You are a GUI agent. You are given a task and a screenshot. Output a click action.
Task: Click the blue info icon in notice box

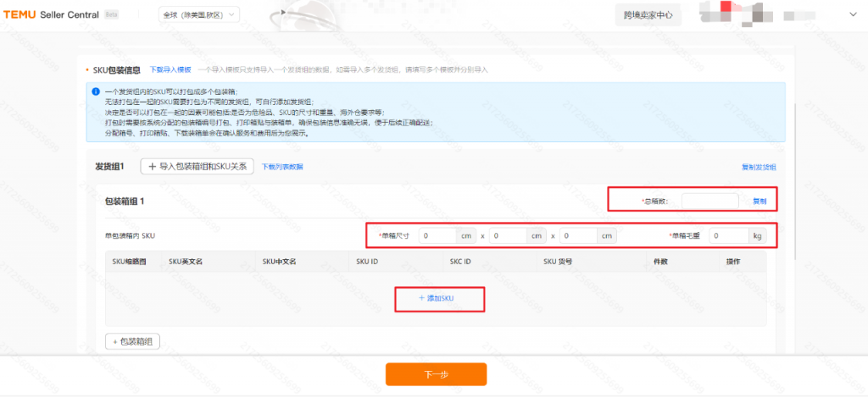96,91
